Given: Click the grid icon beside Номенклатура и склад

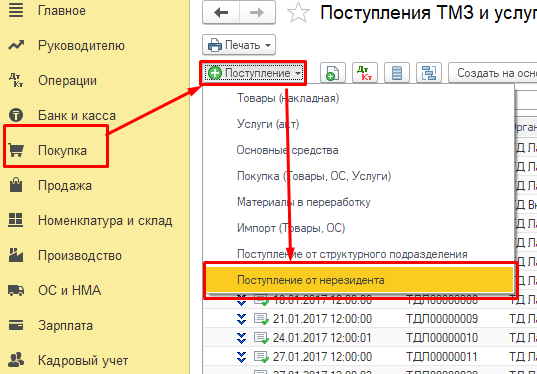Looking at the screenshot, I should point(15,220).
